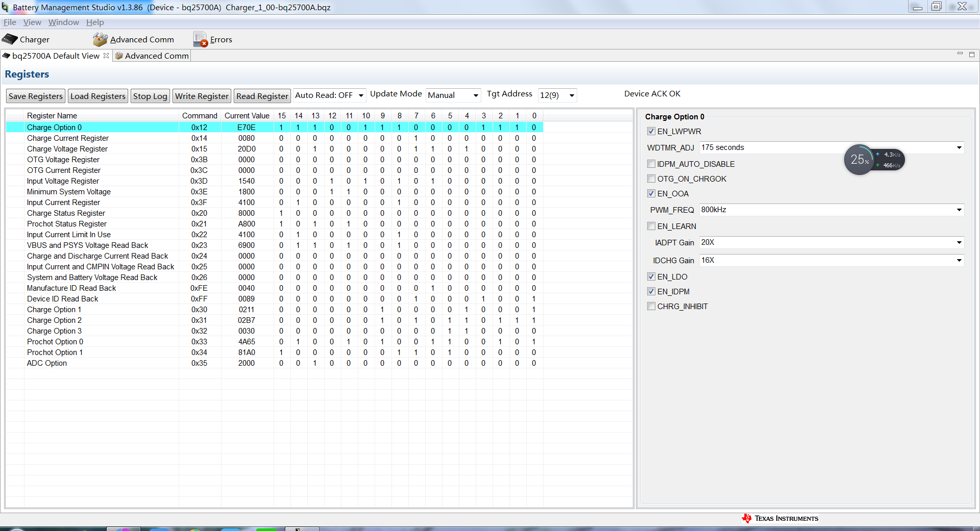Click the Errors icon in the toolbar
980x531 pixels.
coord(200,39)
